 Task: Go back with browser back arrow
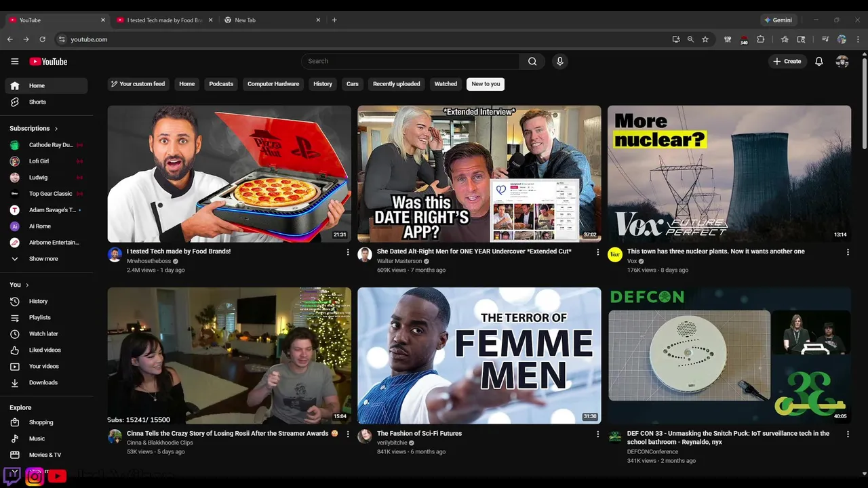[10, 39]
